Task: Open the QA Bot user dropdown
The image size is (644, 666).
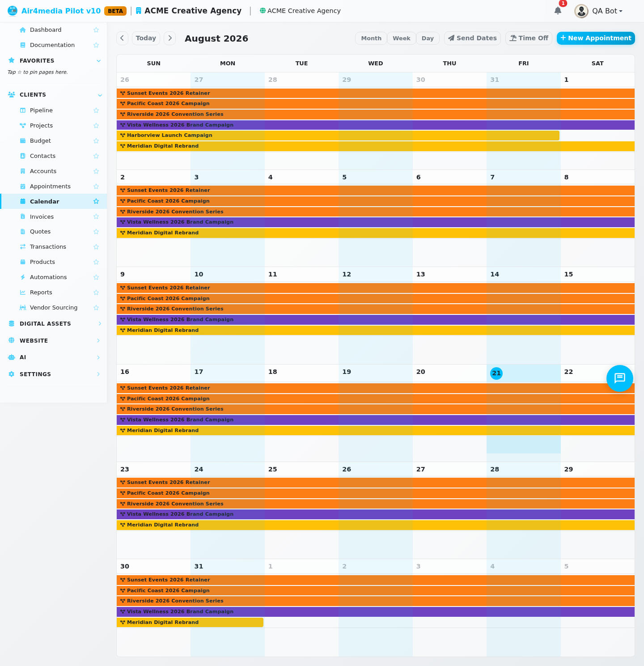Action: point(598,11)
